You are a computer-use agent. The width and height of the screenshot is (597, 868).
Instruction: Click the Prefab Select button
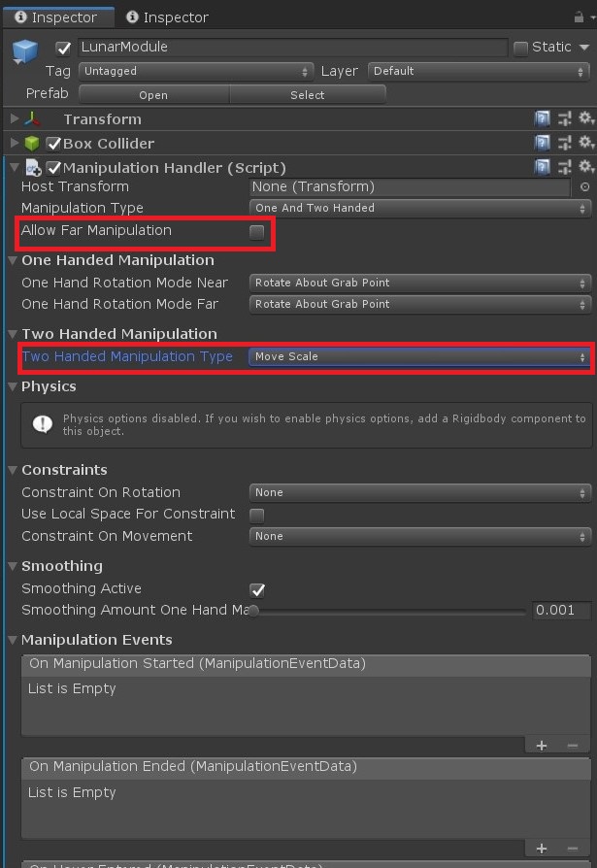coord(308,94)
